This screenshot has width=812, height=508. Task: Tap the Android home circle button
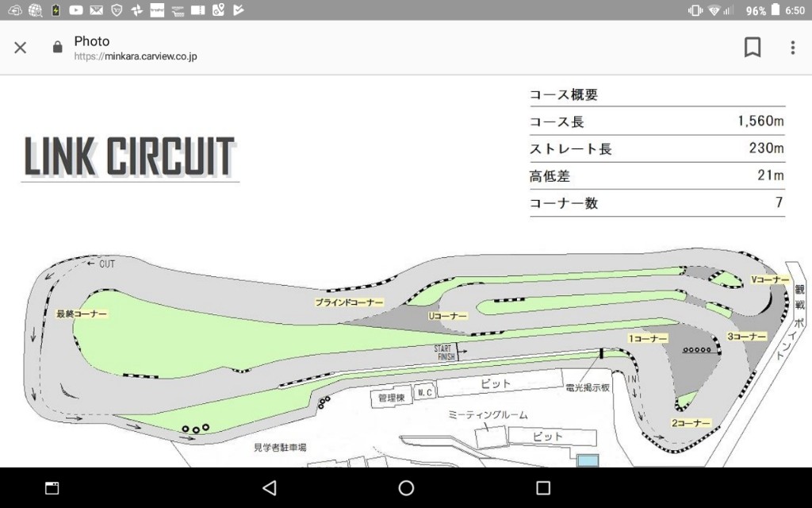pyautogui.click(x=406, y=488)
